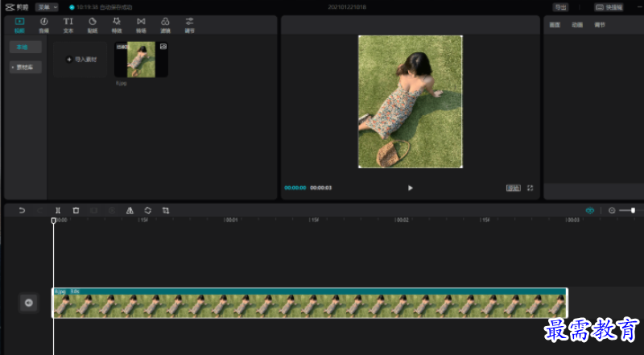
Task: Open the 调节 adjustment tab in media toolbar
Action: pos(189,25)
